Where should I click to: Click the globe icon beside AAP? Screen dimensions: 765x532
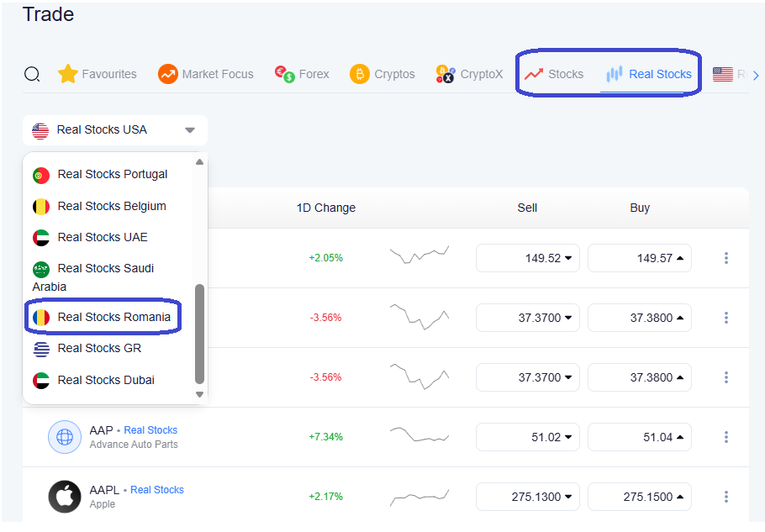point(65,437)
